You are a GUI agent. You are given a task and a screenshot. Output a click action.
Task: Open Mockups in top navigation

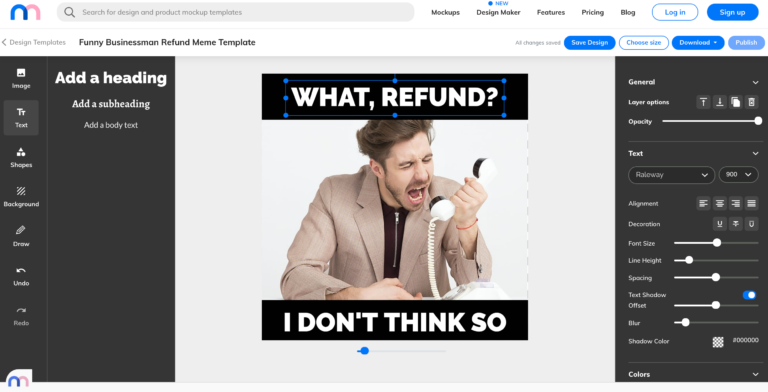pos(445,13)
